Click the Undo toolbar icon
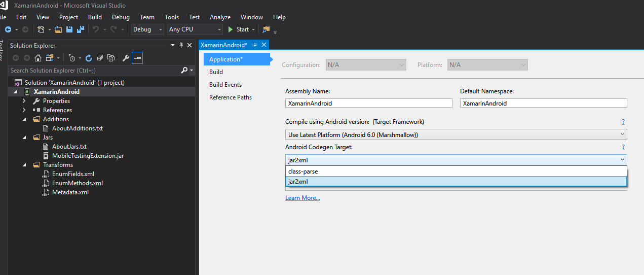 (95, 29)
